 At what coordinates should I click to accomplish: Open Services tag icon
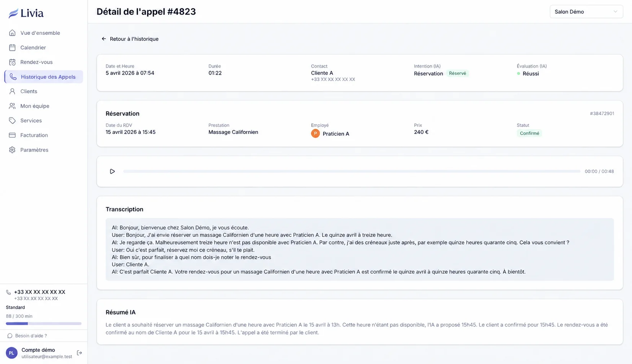pos(12,120)
